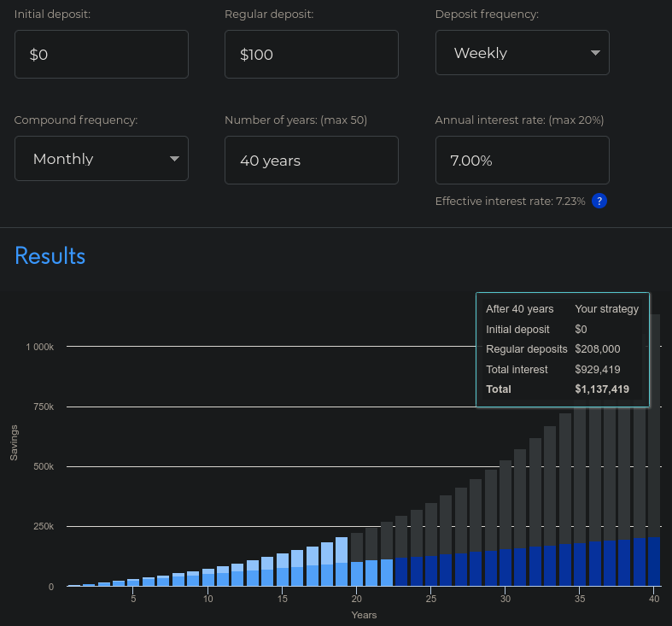Click 'After 40 years' tooltip header

coord(519,309)
